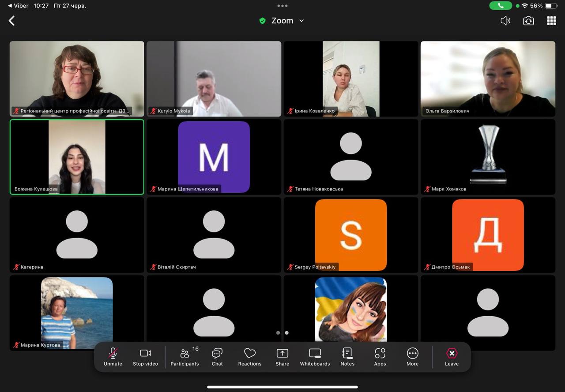Open the Notes tool
The image size is (565, 392).
coord(347,357)
